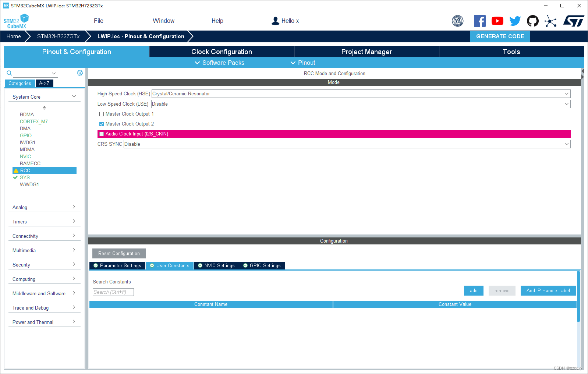Open the User Constants tab
The image size is (588, 374).
[170, 265]
